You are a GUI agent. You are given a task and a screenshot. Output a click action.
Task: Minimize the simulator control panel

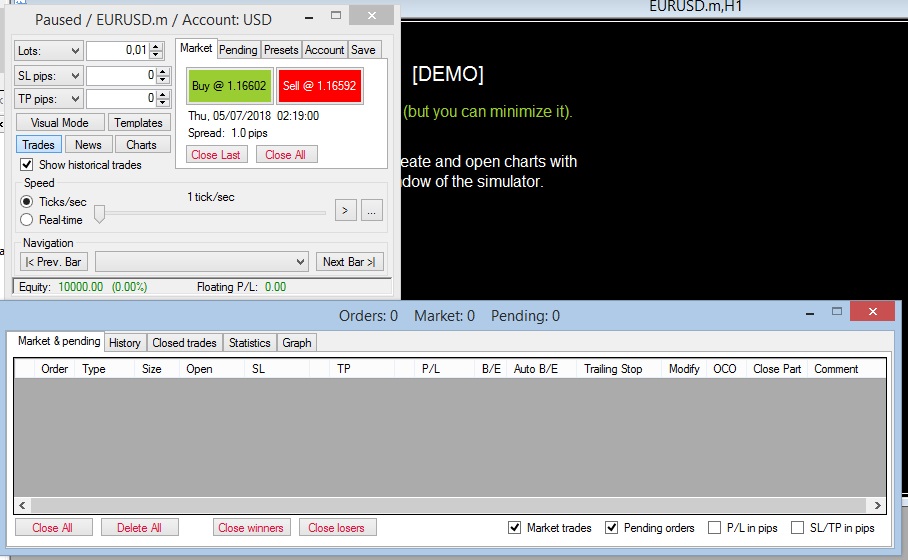309,17
